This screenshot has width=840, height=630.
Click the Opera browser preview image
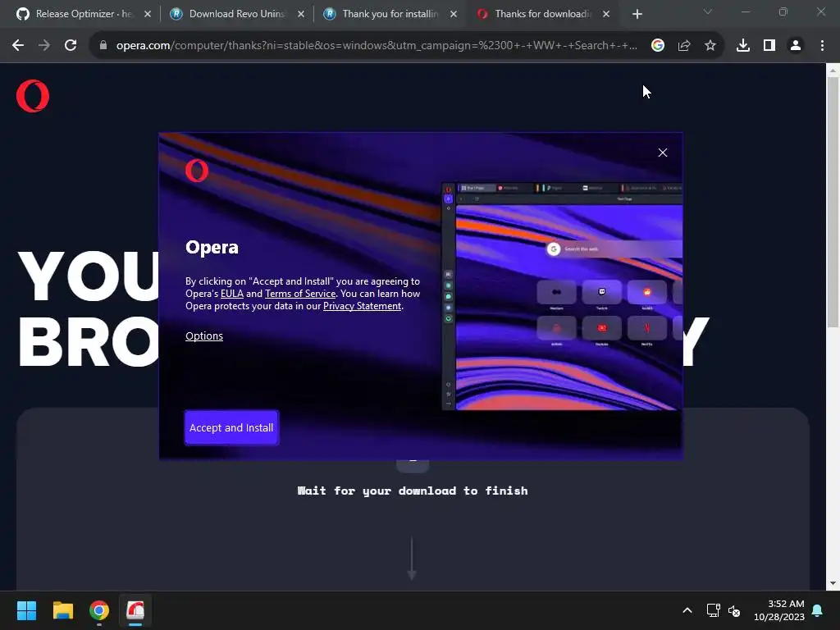[562, 296]
